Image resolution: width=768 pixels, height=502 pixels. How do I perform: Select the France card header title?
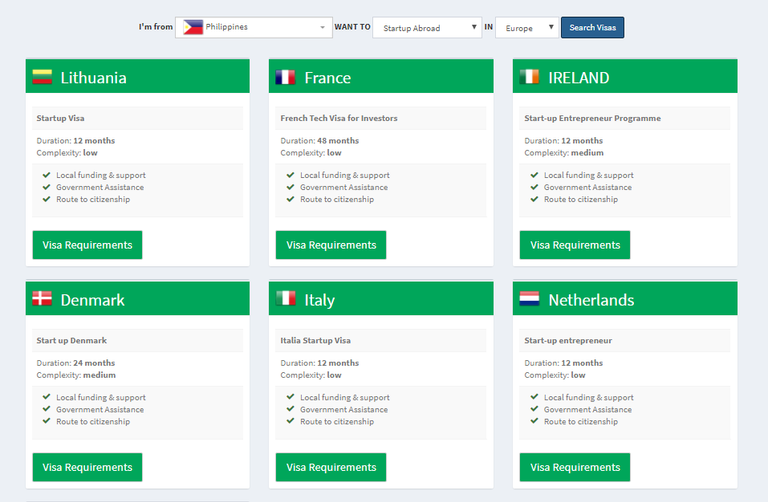pyautogui.click(x=328, y=78)
